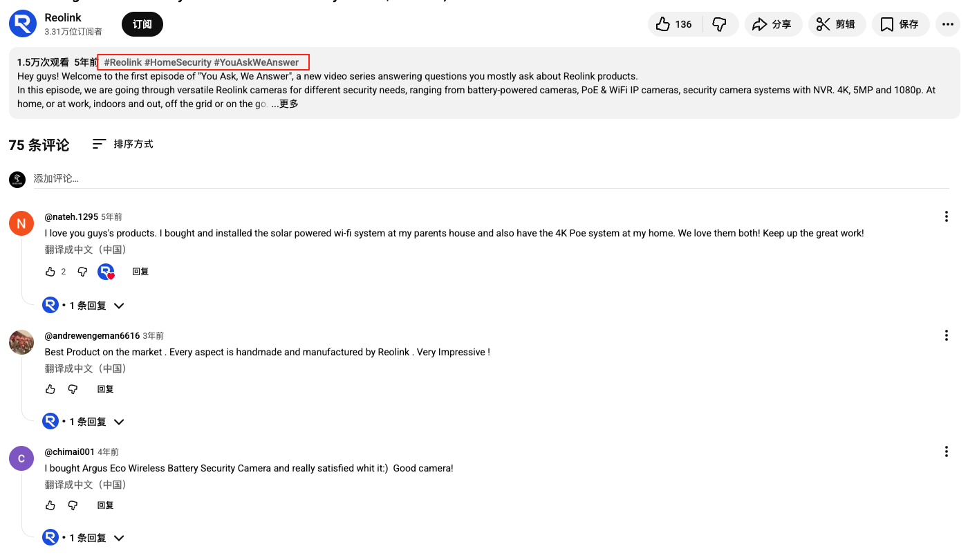Open options menu for andrewengeman6616's comment

(x=947, y=335)
